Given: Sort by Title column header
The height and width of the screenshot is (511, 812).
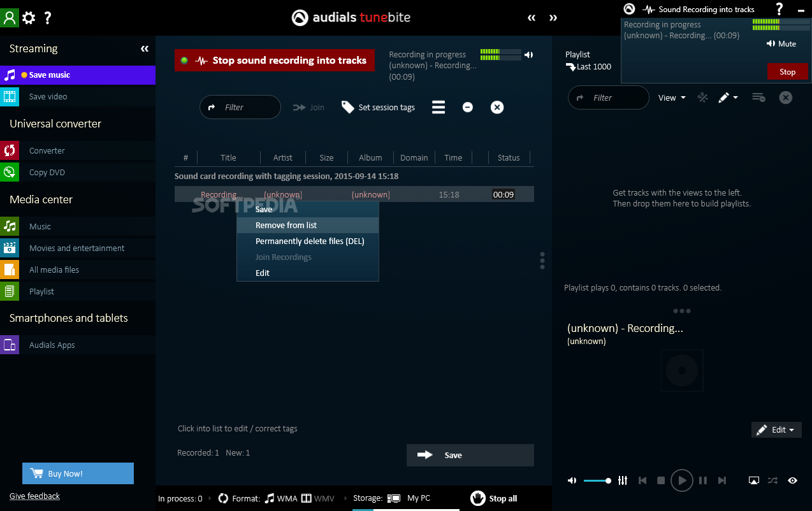Looking at the screenshot, I should pyautogui.click(x=228, y=157).
